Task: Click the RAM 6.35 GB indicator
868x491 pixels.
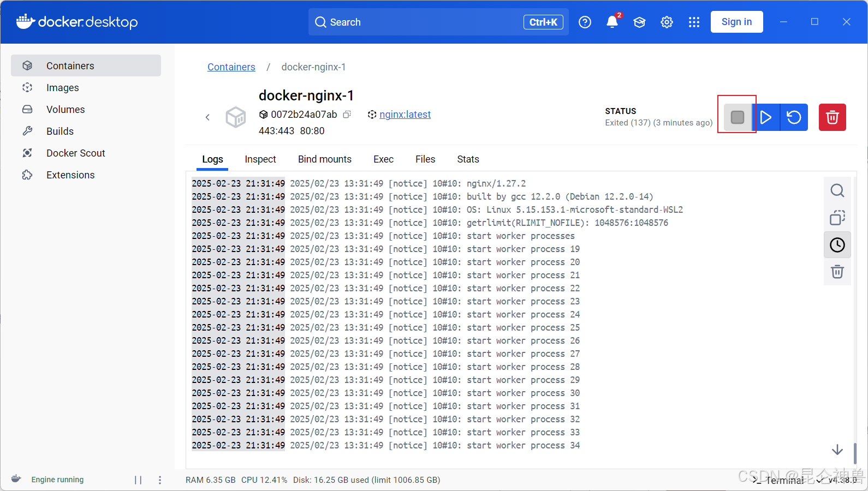Action: point(211,480)
